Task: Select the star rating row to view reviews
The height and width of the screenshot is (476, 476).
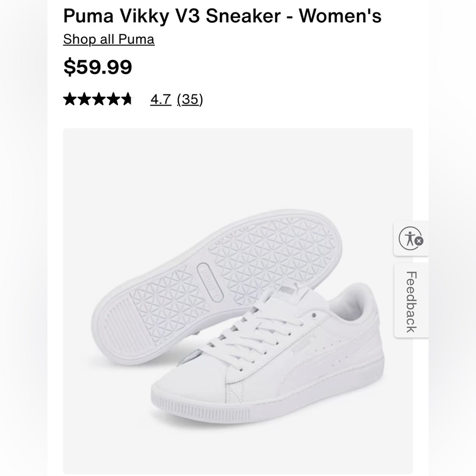Action: click(x=98, y=99)
